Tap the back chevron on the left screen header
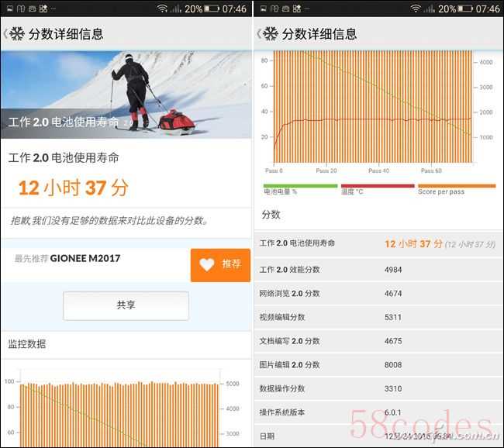 5,33
